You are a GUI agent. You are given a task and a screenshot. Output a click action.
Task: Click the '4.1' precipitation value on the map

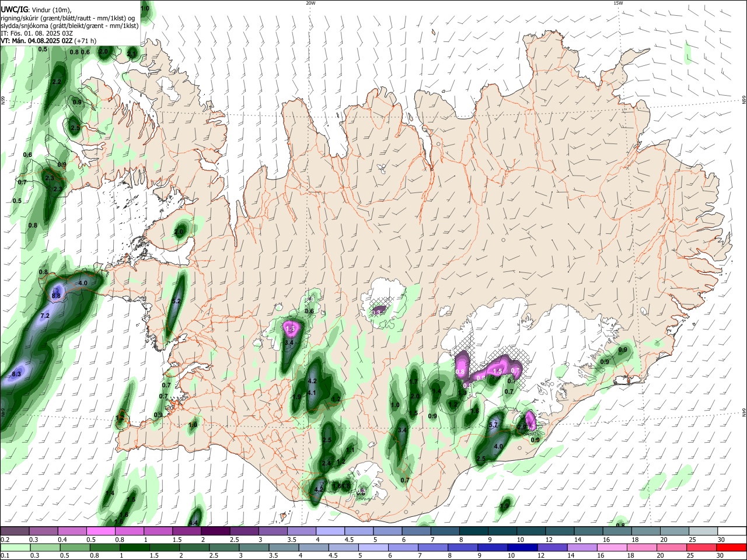click(x=311, y=393)
